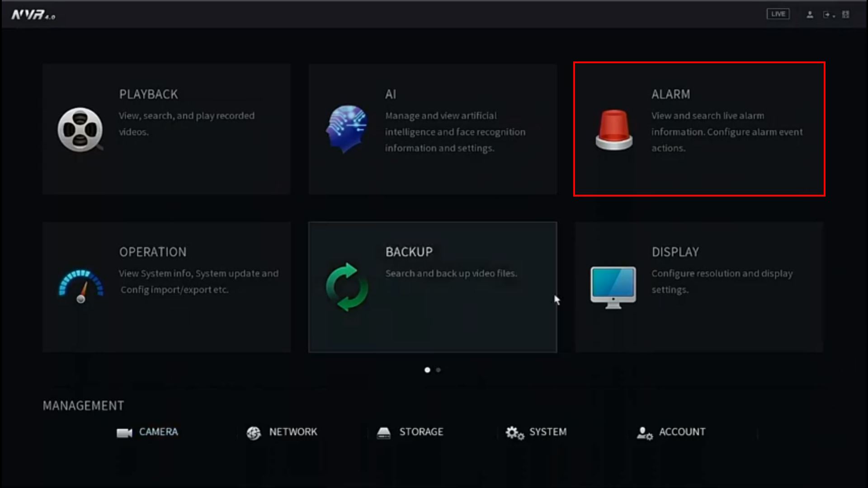Select the first page indicator dot
The width and height of the screenshot is (868, 488).
(x=427, y=370)
